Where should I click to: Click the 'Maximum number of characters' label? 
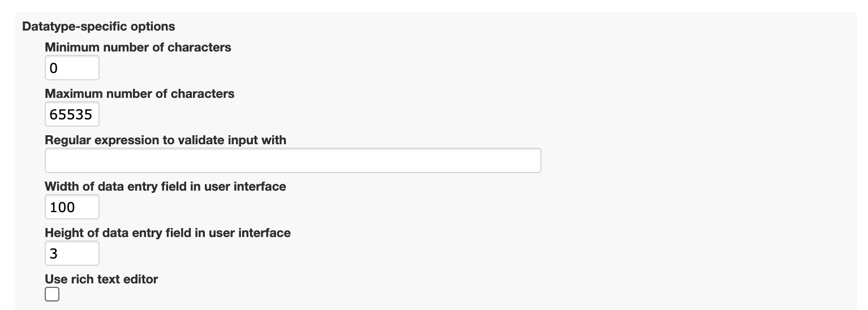click(139, 94)
